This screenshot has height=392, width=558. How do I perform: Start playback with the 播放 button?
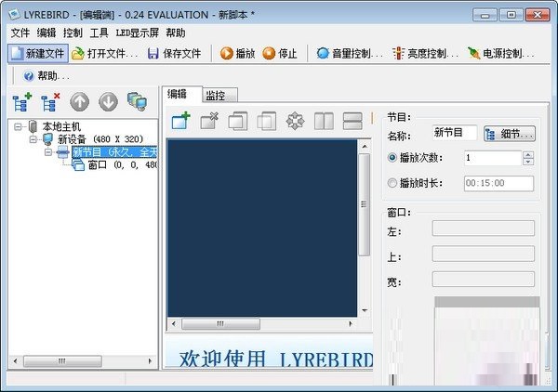click(237, 54)
